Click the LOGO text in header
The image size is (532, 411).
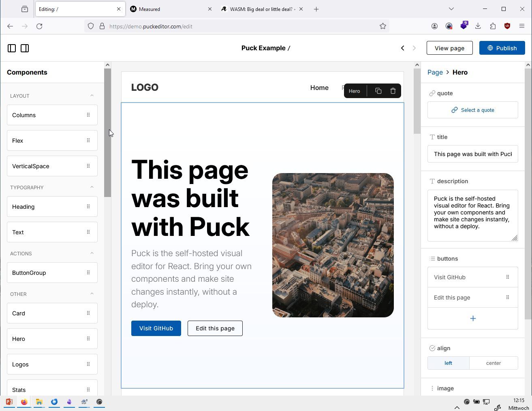tap(145, 87)
